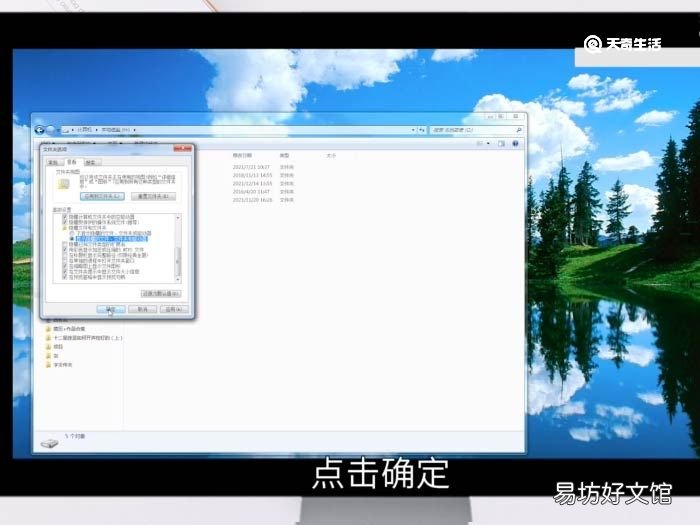Viewport: 700px width, 525px height.
Task: Open the blue Help icon in Explorer toolbar
Action: click(x=515, y=143)
